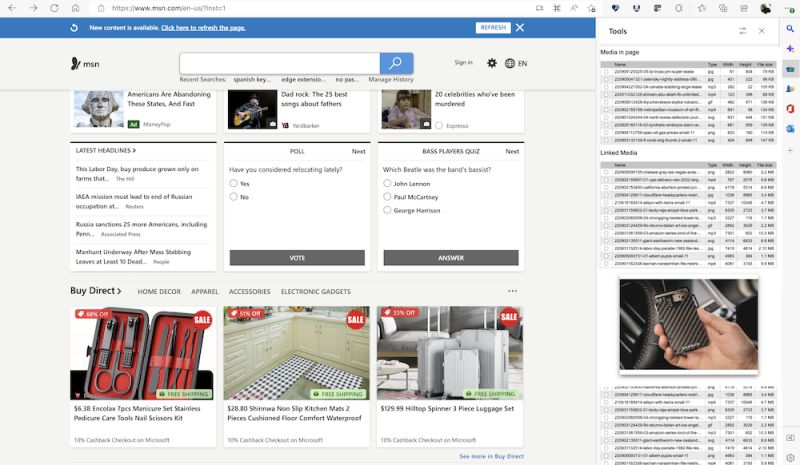Viewport: 800px width, 465px height.
Task: Open the Hilltop Spinner Luggage Set product image
Action: (x=450, y=353)
